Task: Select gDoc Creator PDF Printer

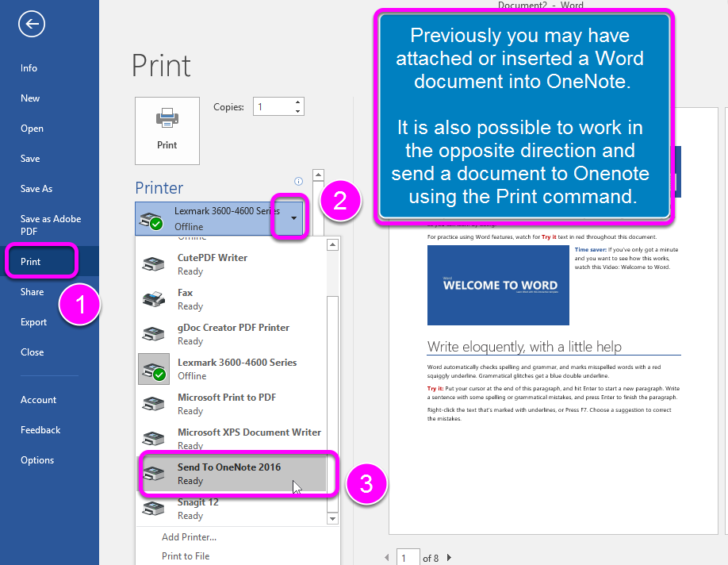Action: point(232,334)
